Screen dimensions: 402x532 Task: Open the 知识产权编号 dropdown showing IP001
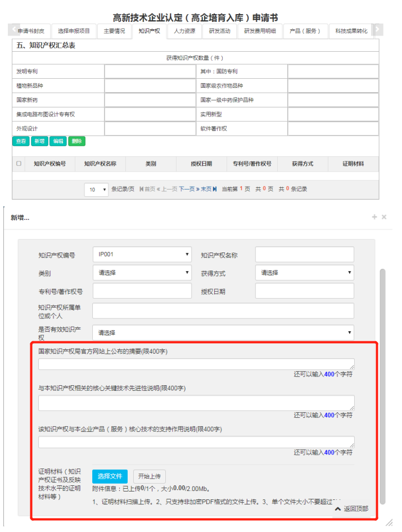coord(142,255)
